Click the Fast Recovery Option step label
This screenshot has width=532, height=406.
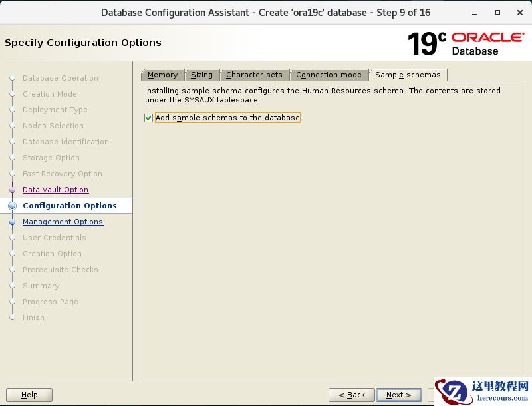pos(63,174)
